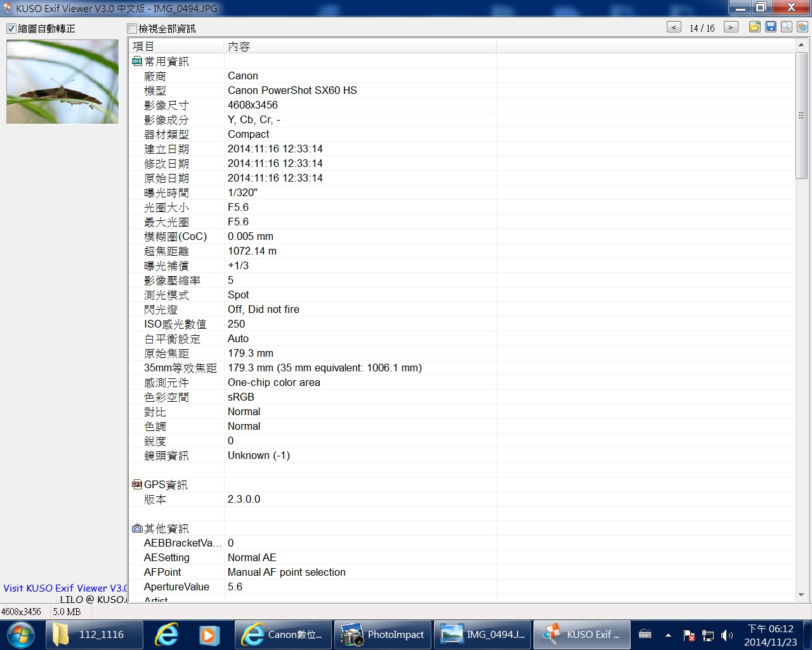
Task: Select the 色調 Normal row
Action: (x=462, y=426)
